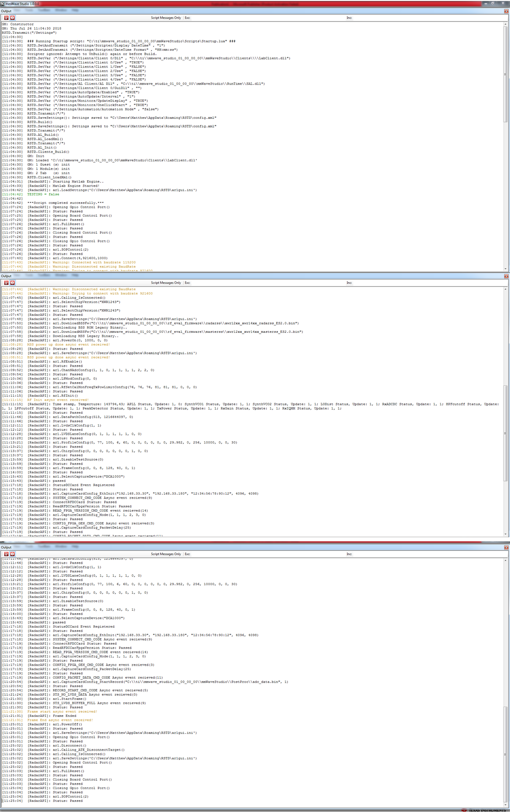The width and height of the screenshot is (510, 812).
Task: Click the green 'TESTING = false' line
Action: pos(30,194)
